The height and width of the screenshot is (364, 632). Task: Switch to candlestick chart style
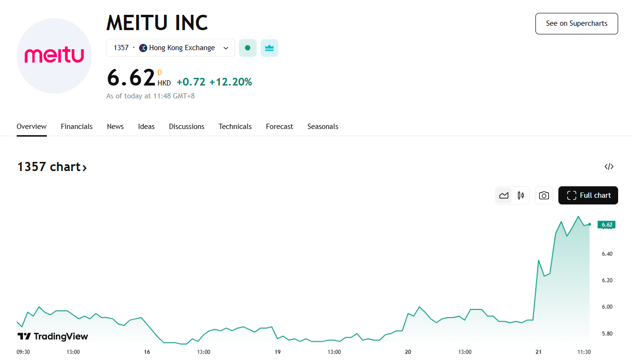(521, 195)
